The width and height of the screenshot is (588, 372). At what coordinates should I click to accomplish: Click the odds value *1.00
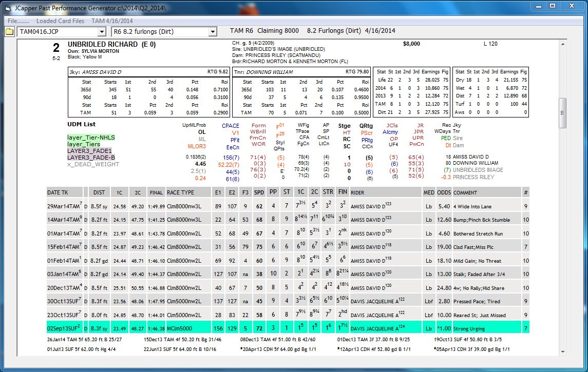point(444,328)
